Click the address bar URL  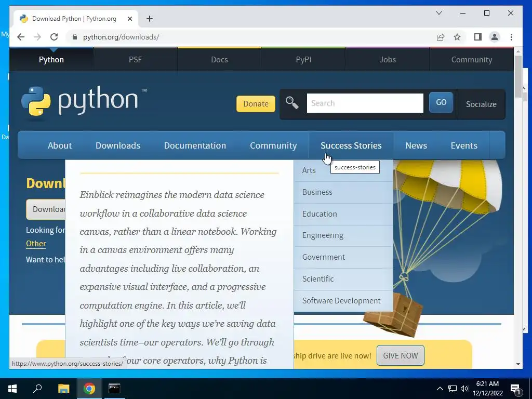[121, 37]
